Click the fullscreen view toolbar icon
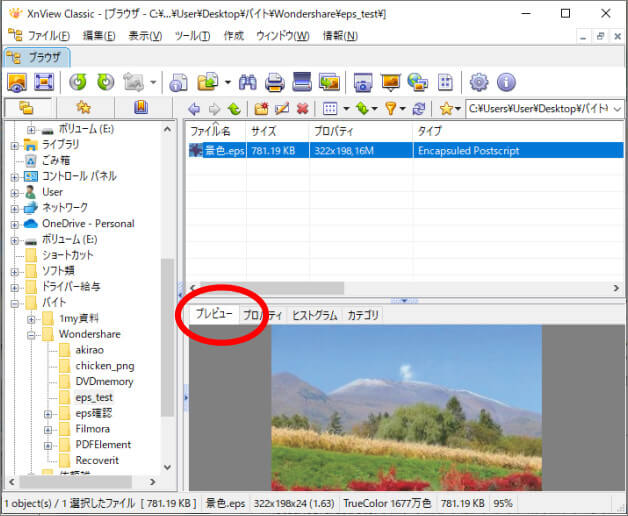628x516 pixels. 44,83
